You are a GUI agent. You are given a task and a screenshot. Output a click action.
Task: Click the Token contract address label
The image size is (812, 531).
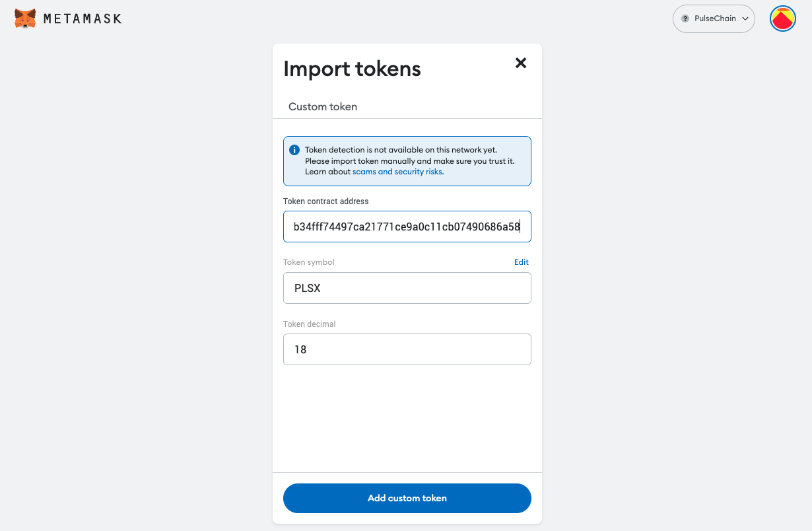(x=326, y=201)
